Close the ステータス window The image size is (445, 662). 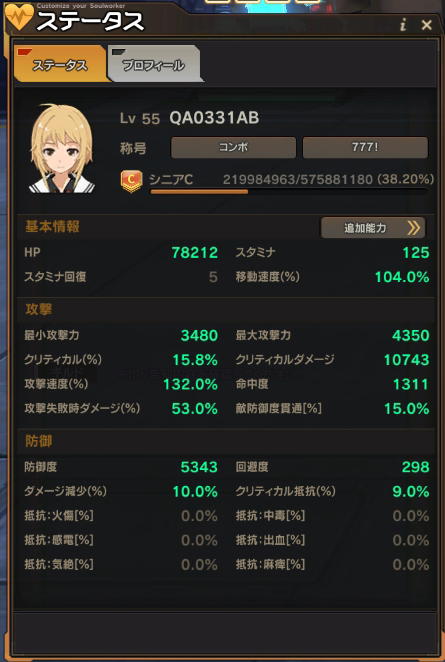click(x=427, y=25)
